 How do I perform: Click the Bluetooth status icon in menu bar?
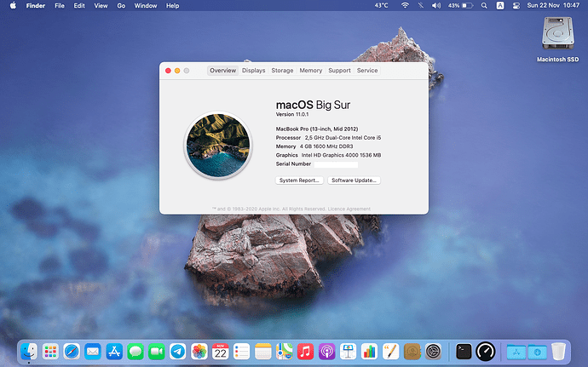421,6
